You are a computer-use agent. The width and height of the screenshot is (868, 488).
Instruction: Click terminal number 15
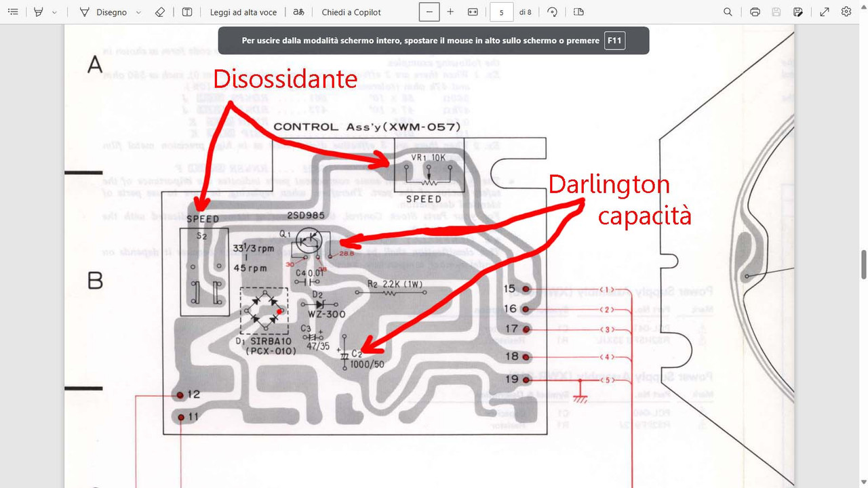pos(510,289)
